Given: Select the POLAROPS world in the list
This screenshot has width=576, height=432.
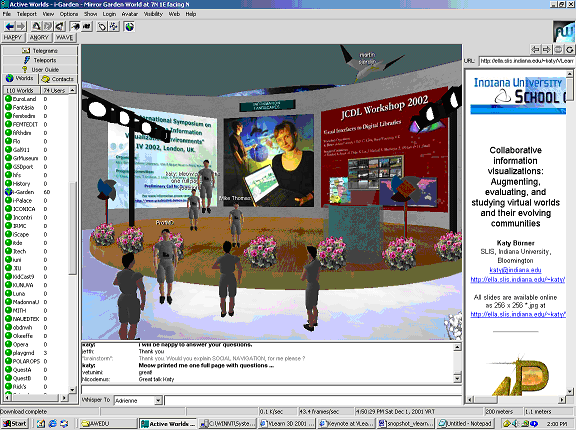Looking at the screenshot, I should tap(26, 361).
